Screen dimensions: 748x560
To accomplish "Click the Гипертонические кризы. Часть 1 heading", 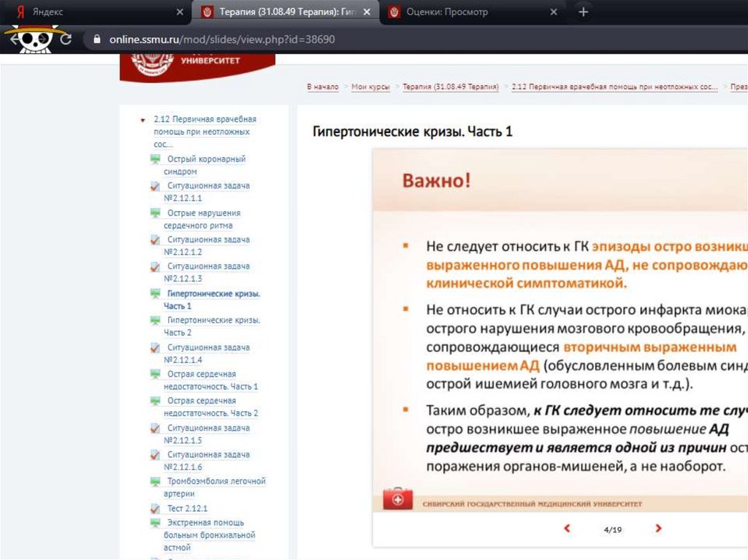I will coord(412,131).
